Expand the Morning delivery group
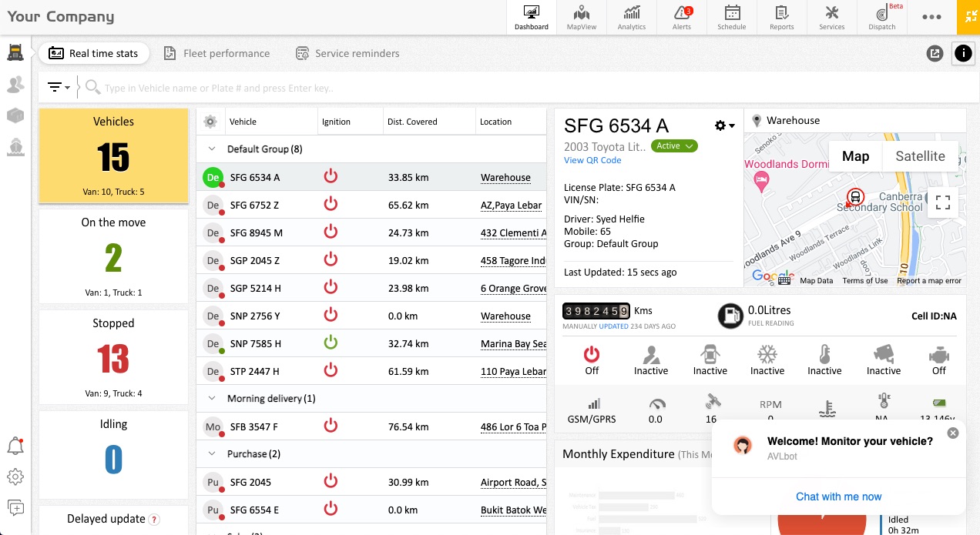The width and height of the screenshot is (980, 535). pos(212,398)
